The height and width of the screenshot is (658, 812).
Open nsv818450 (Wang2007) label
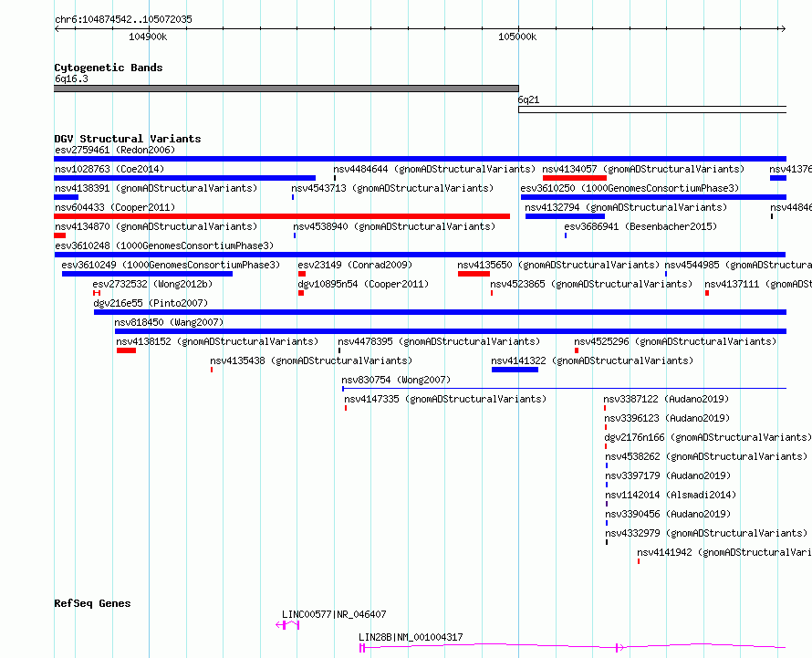pos(169,322)
